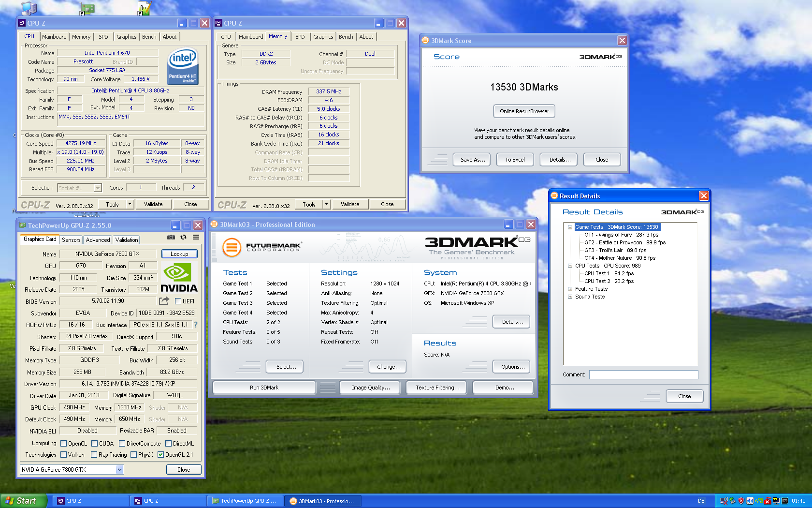The image size is (812, 508).
Task: Click the To Excel button
Action: 515,160
